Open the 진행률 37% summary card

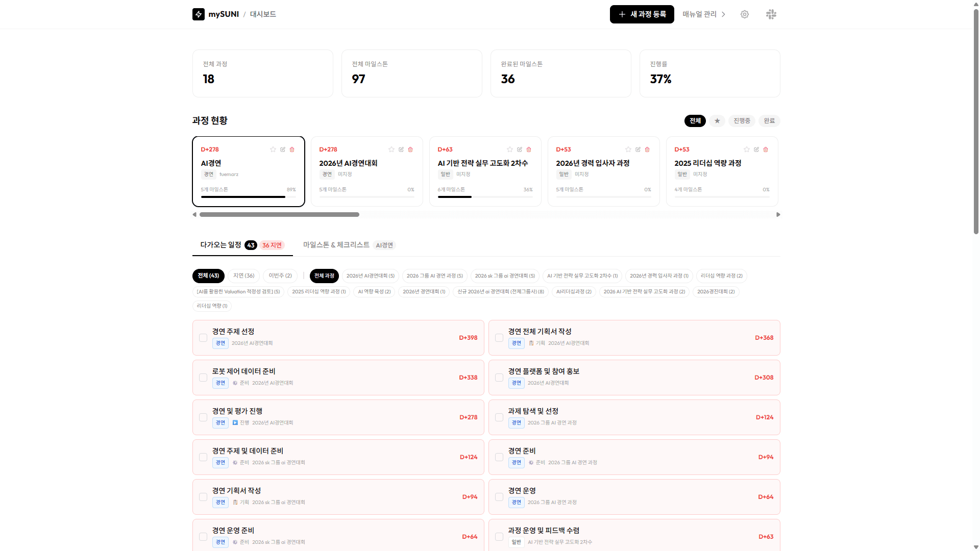click(x=710, y=73)
